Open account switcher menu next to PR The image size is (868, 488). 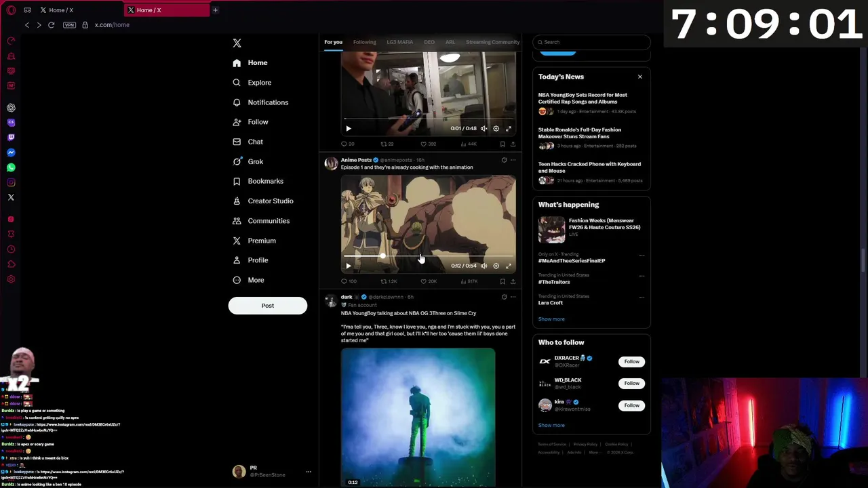309,472
